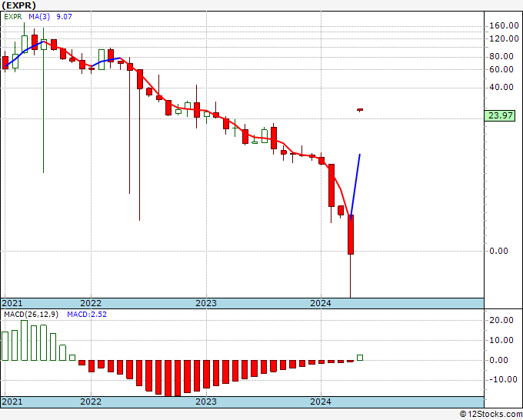
Task: Click the 10.00 MACD axis label
Action: (x=501, y=340)
